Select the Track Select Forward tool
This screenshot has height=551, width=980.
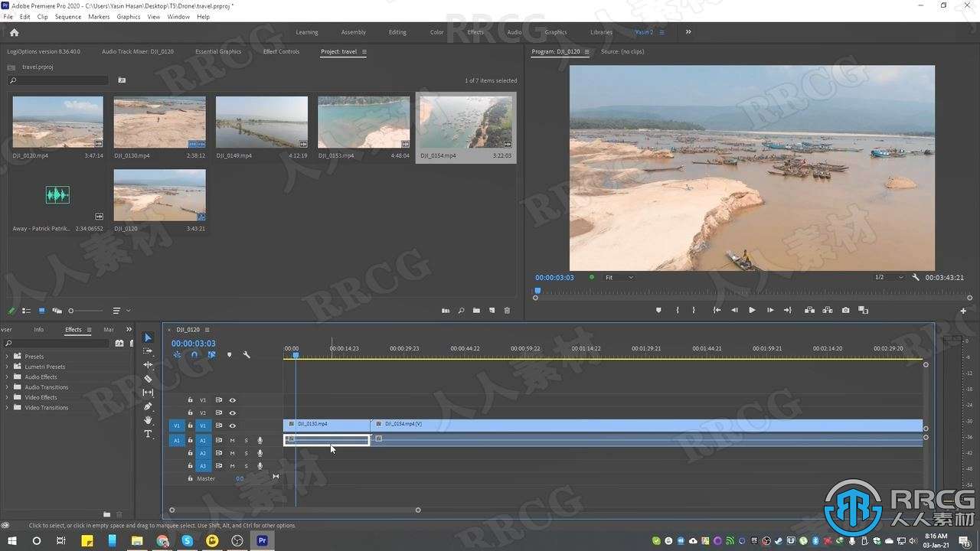click(148, 351)
